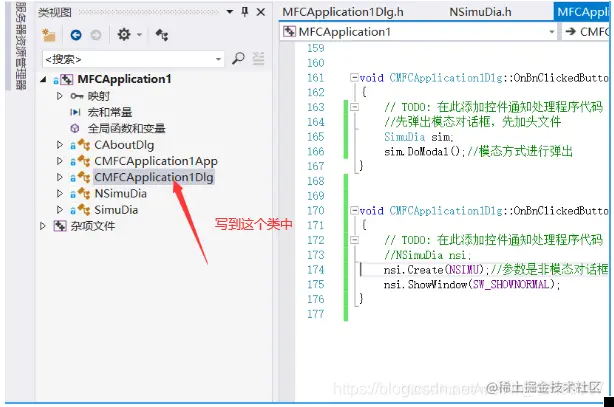
Task: Expand the CMFCApplication1App class node
Action: 60,161
